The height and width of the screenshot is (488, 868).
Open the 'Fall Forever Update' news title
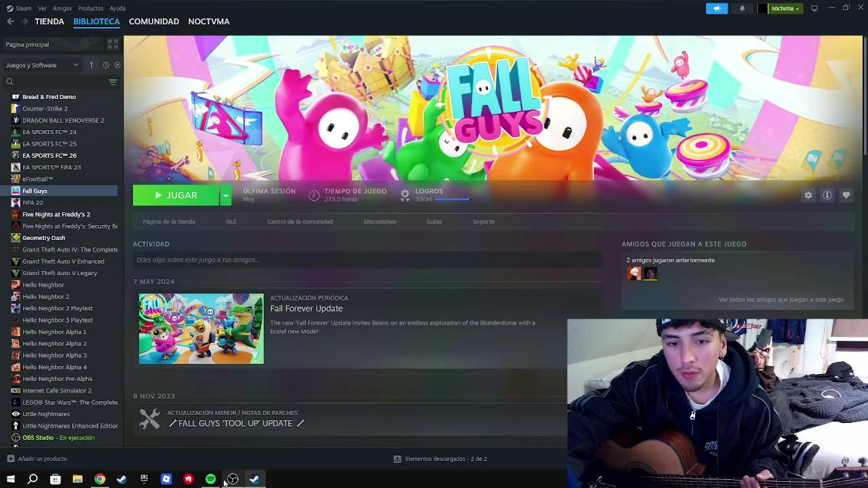coord(307,308)
